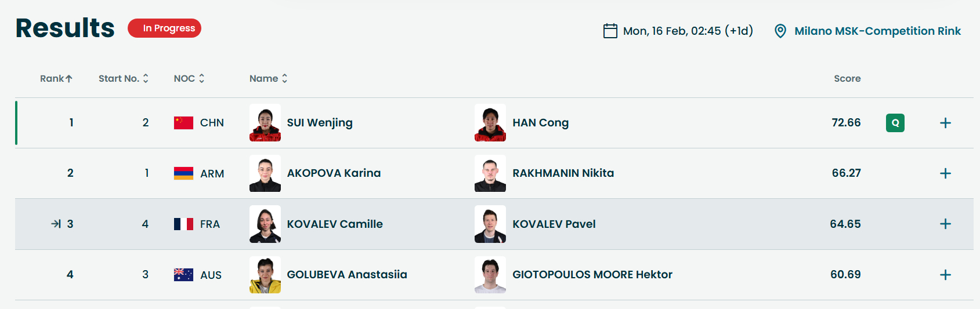Click the location pin icon
Screen dimensions: 980x309
pos(780,31)
